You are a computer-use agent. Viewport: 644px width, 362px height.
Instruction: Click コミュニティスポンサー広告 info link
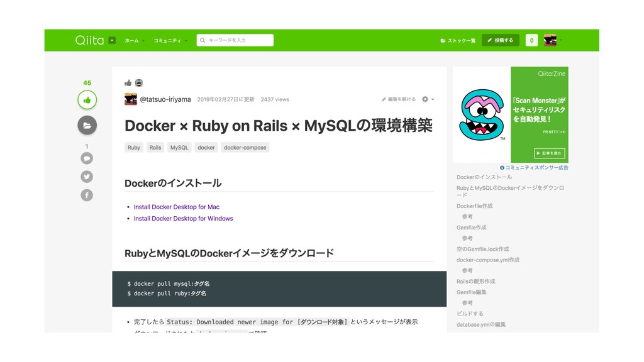point(534,167)
